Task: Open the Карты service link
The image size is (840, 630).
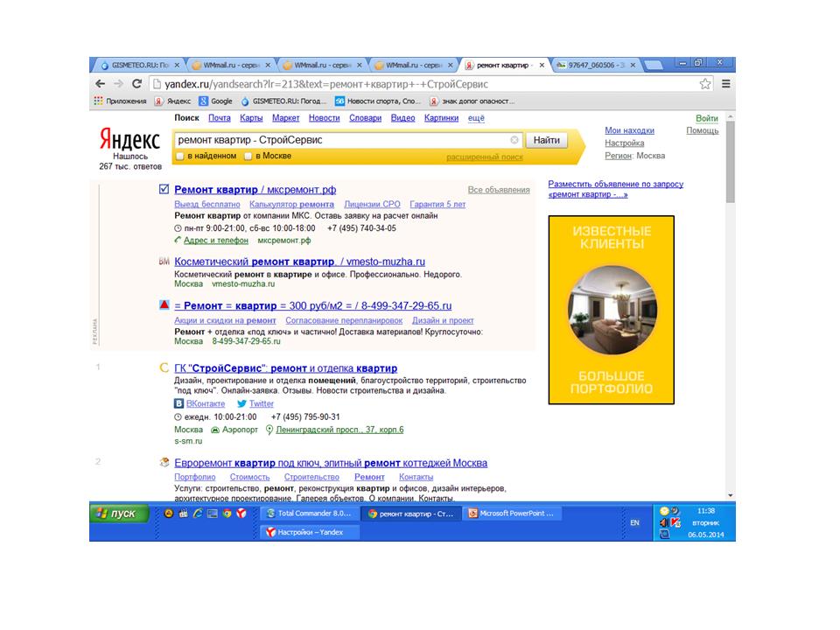Action: tap(251, 118)
